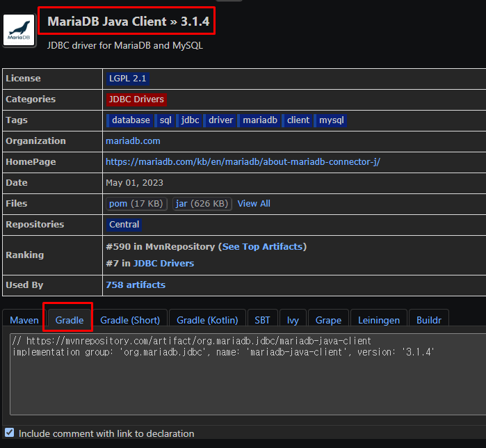Viewport: 486px width, 448px height.
Task: Click the MariaDB seal logo icon
Action: pos(19,30)
